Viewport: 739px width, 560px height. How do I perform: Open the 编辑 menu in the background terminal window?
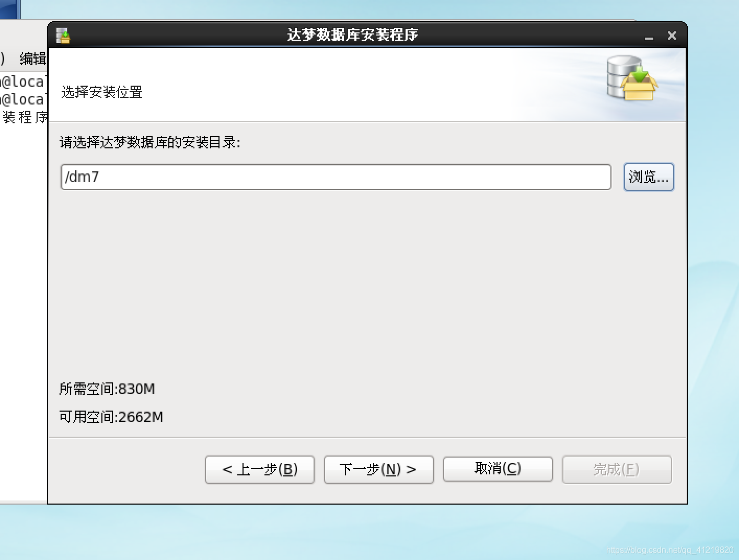[32, 59]
